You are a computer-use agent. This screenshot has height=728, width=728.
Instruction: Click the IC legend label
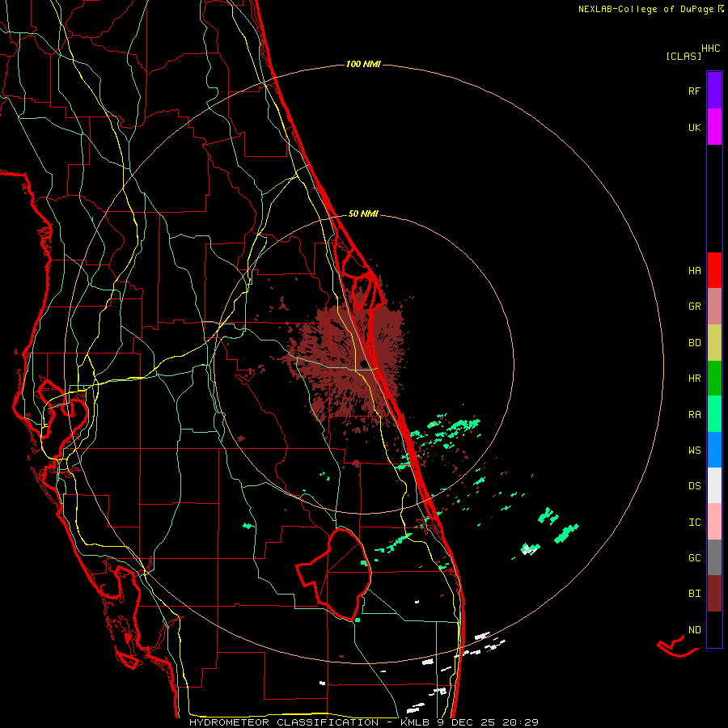pyautogui.click(x=694, y=523)
